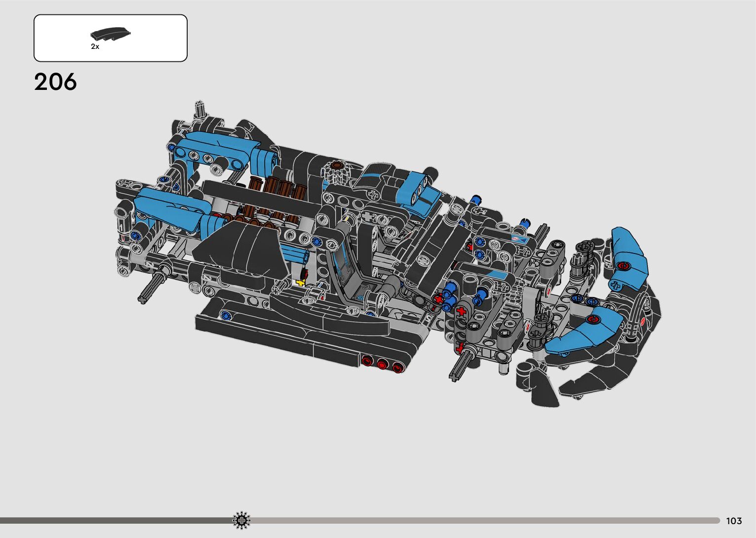Click the page number 103
Viewport: 756px width, 538px height.
point(734,521)
